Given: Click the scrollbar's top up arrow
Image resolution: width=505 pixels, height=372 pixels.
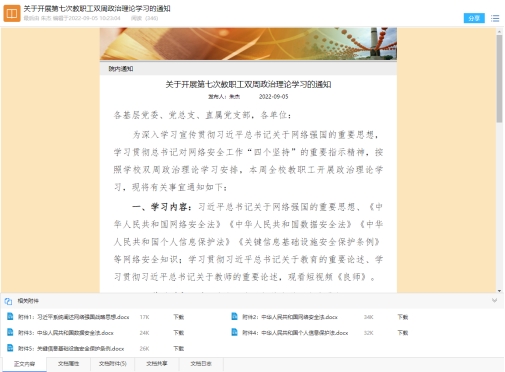Looking at the screenshot, I should point(499,32).
